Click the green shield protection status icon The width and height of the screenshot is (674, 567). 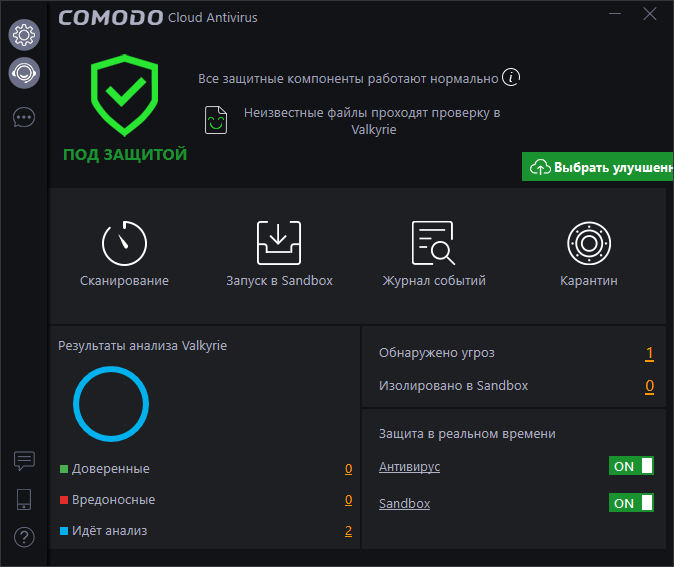[x=125, y=96]
